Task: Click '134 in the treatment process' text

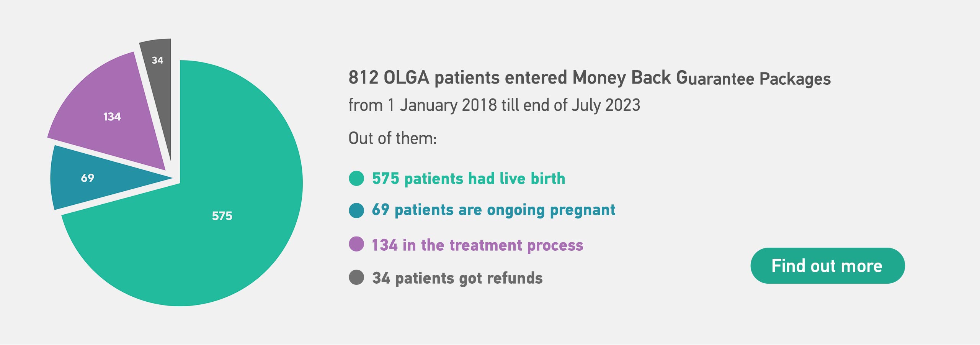Action: (x=478, y=245)
